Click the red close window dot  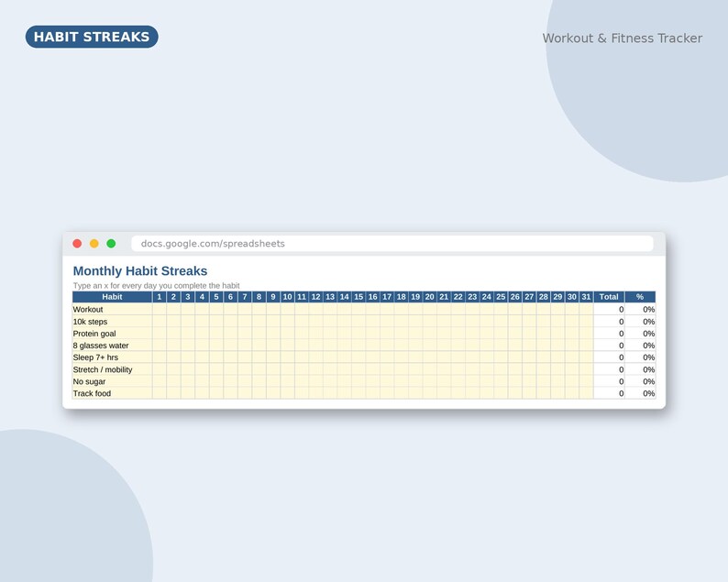click(x=77, y=244)
